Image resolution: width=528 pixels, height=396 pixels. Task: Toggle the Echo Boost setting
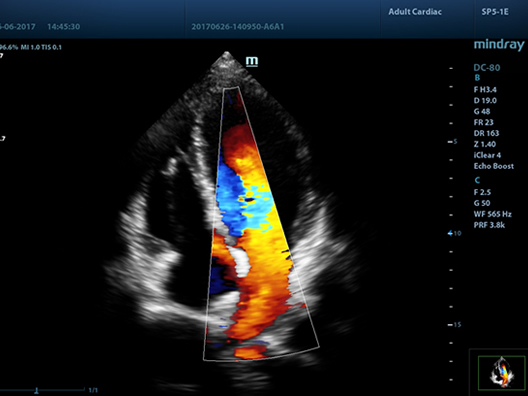[494, 166]
